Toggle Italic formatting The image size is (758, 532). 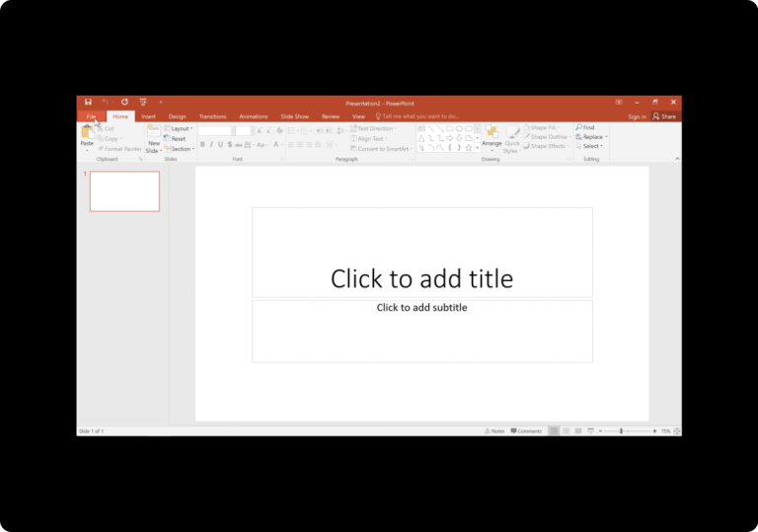pos(211,145)
